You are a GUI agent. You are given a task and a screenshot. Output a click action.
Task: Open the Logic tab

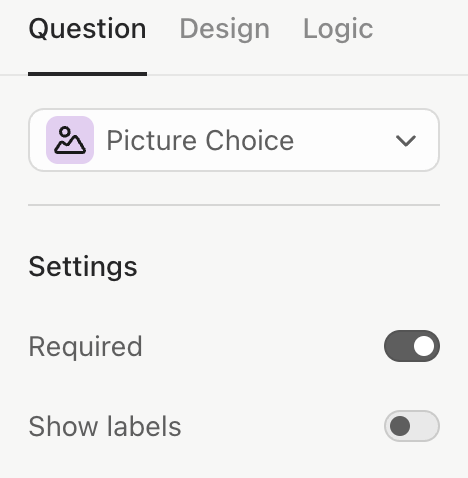tap(338, 29)
